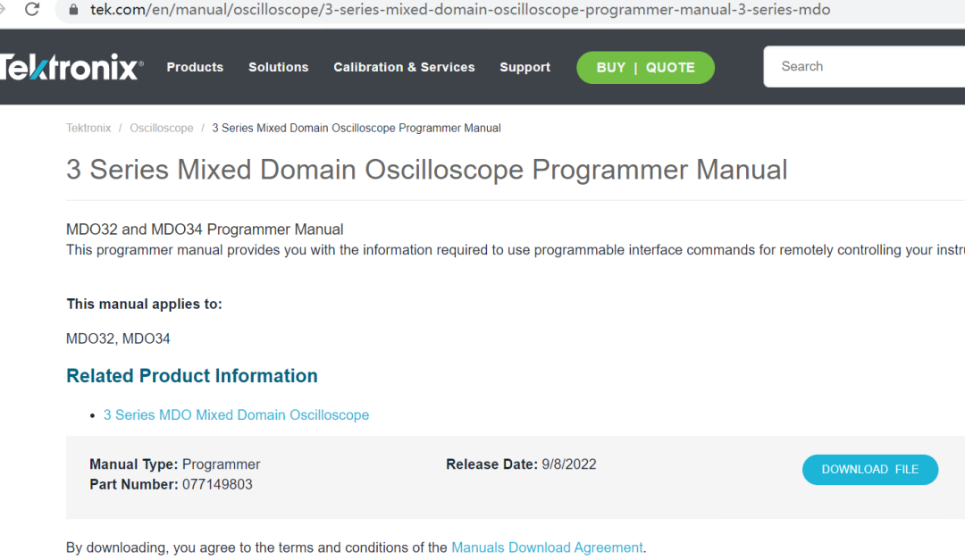
Task: Open 3 Series MDO Mixed Domain Oscilloscope link
Action: pyautogui.click(x=236, y=414)
